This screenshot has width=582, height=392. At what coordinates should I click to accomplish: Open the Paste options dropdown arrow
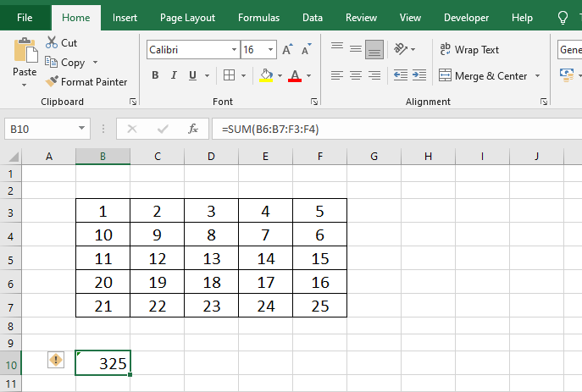point(24,86)
